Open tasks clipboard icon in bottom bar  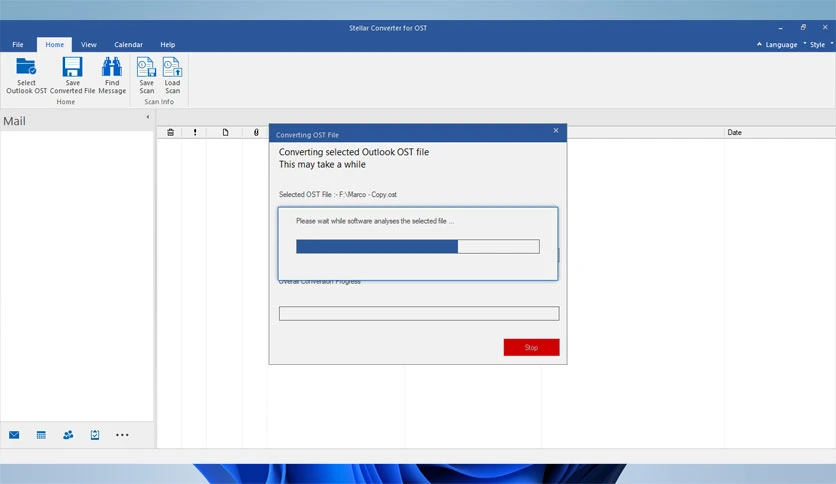95,435
